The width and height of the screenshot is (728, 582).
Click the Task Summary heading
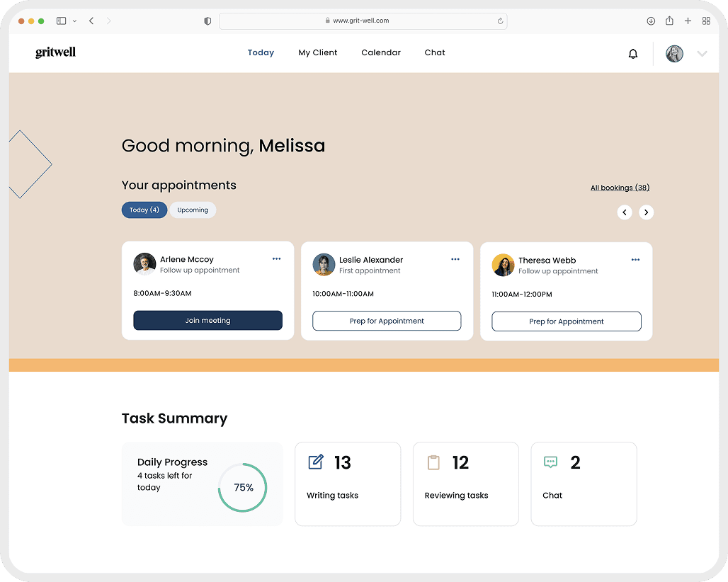pyautogui.click(x=175, y=418)
